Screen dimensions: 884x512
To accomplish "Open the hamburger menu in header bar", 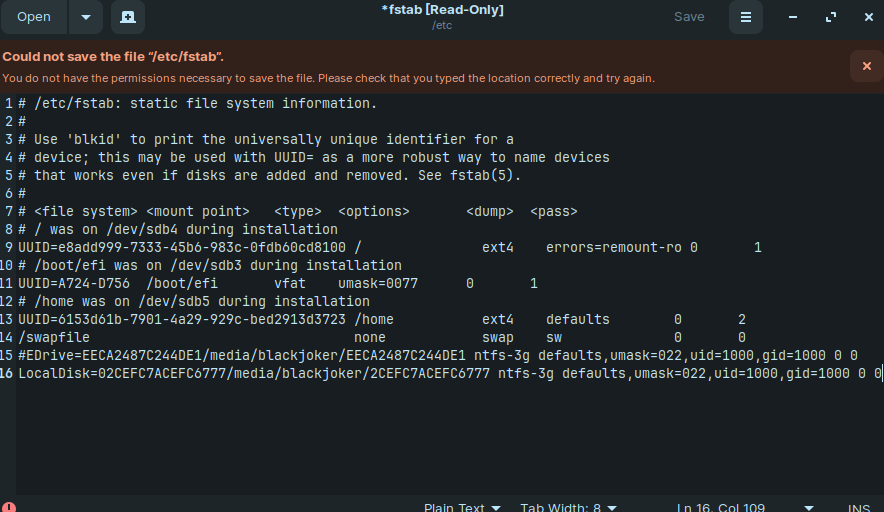I will pyautogui.click(x=745, y=17).
